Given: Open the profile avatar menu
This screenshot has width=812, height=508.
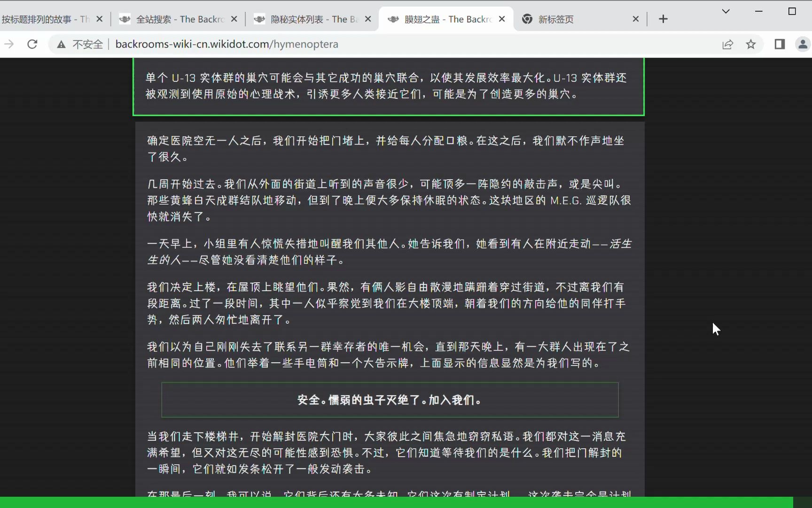Looking at the screenshot, I should click(x=803, y=44).
